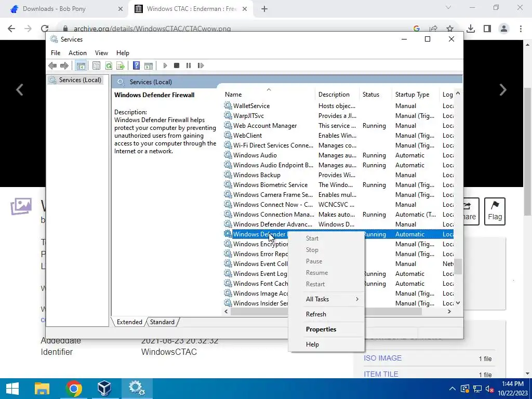This screenshot has height=399, width=532.
Task: Bookmark this page with the star icon
Action: 450,29
